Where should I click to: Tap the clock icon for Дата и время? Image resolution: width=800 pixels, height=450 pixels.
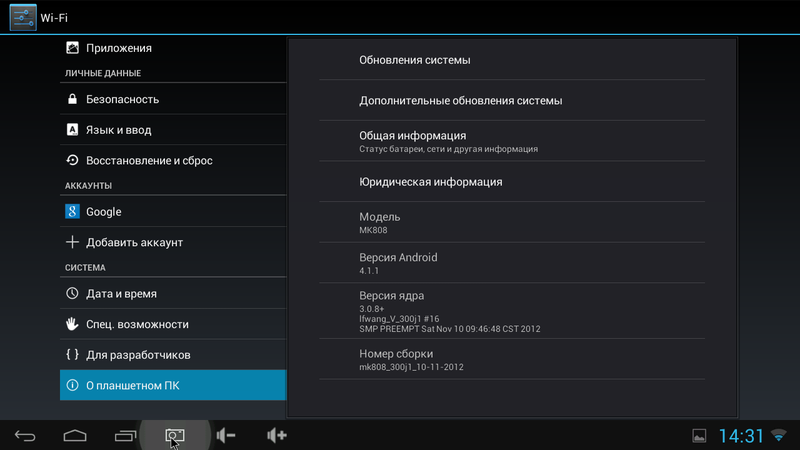[72, 293]
